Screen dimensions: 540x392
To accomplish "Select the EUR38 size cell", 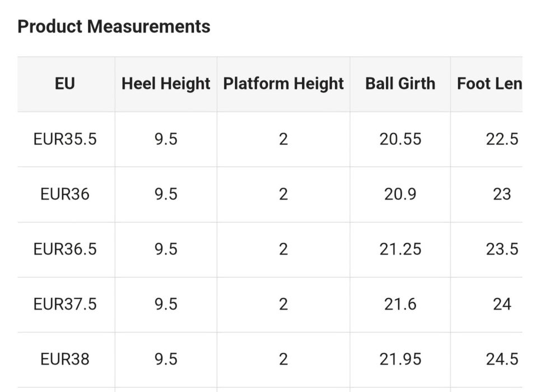I will 65,359.
